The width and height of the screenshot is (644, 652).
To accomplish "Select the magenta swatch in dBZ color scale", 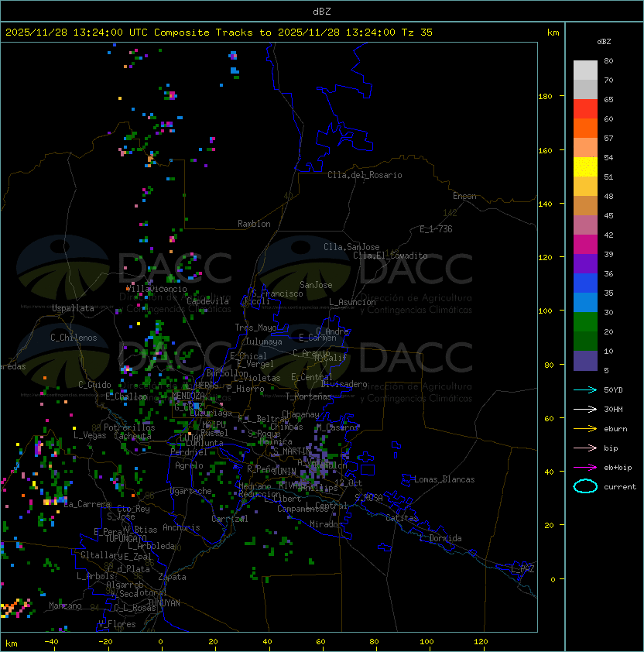I will click(x=585, y=244).
